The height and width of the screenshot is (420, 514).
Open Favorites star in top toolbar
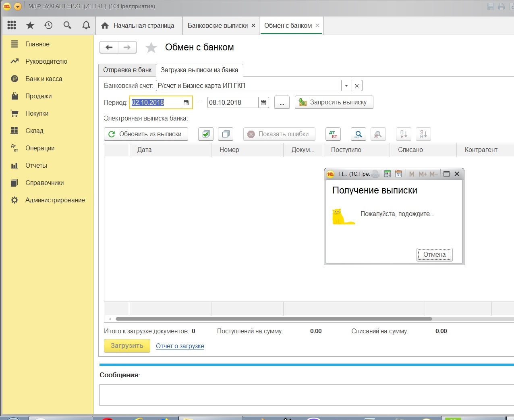point(30,25)
